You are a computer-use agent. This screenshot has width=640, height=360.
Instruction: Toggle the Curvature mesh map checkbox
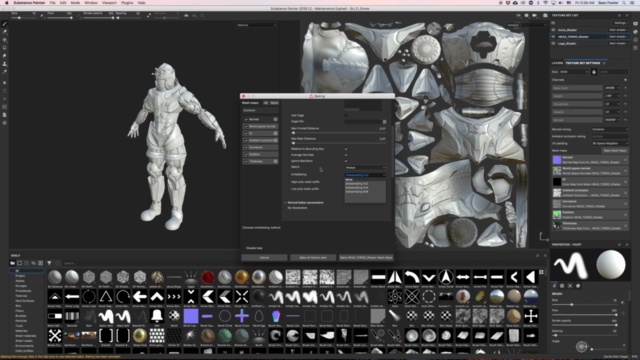[246, 147]
